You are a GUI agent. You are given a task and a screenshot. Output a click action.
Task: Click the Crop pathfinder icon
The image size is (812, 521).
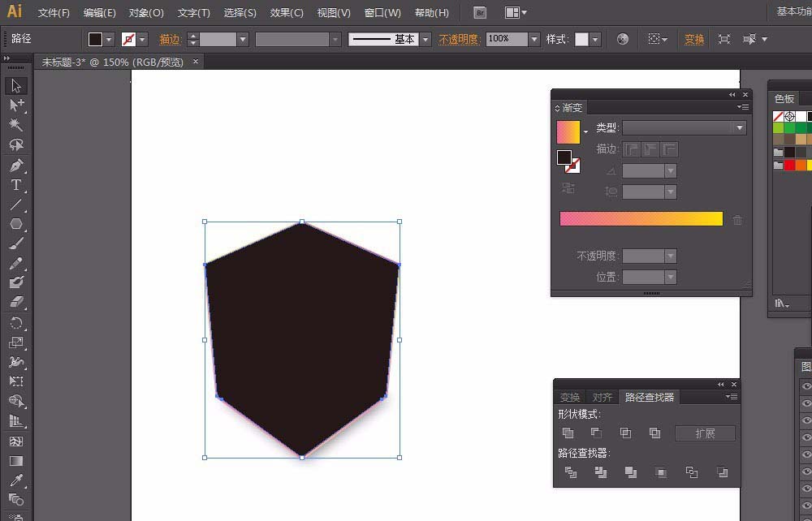point(661,471)
